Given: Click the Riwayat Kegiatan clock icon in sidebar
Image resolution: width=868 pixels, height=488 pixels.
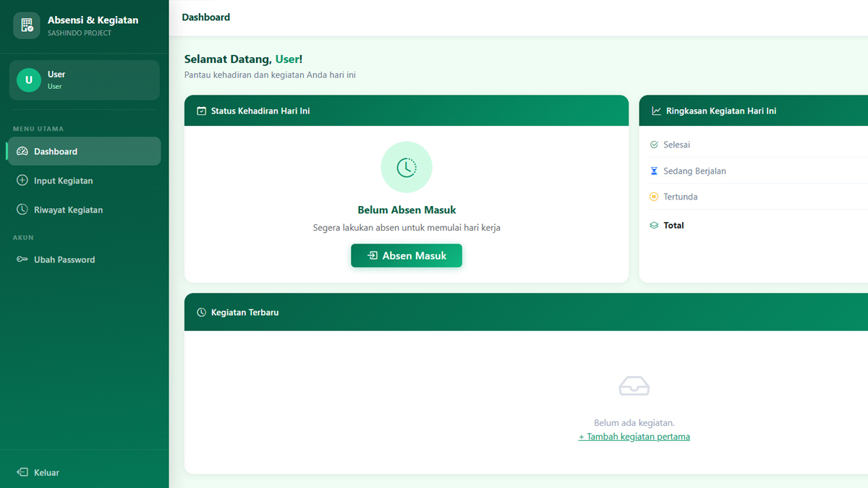Looking at the screenshot, I should point(22,210).
